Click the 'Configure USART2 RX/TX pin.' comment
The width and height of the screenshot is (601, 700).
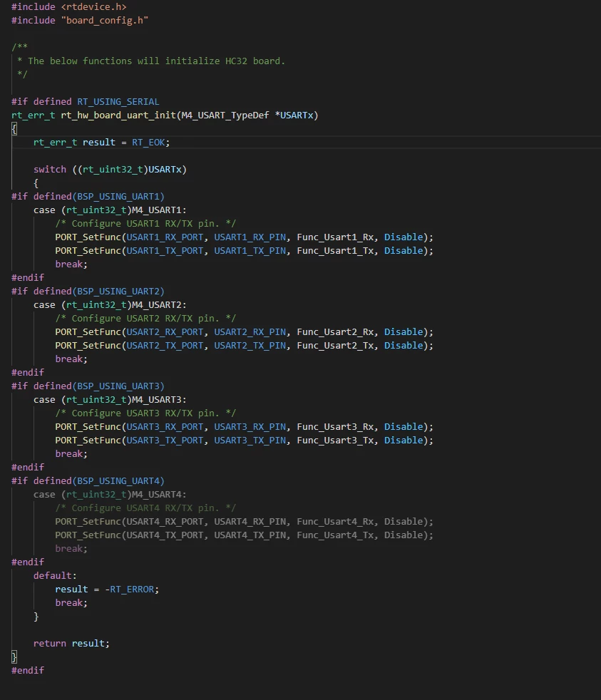145,319
